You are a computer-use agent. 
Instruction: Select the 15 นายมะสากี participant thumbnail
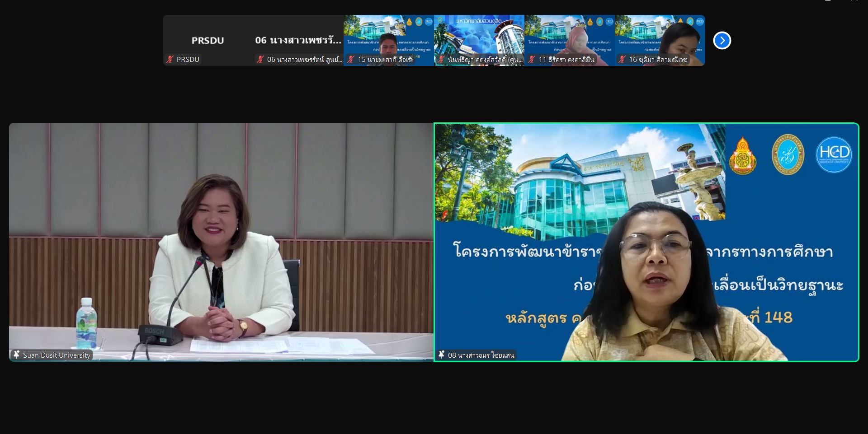[x=389, y=41]
